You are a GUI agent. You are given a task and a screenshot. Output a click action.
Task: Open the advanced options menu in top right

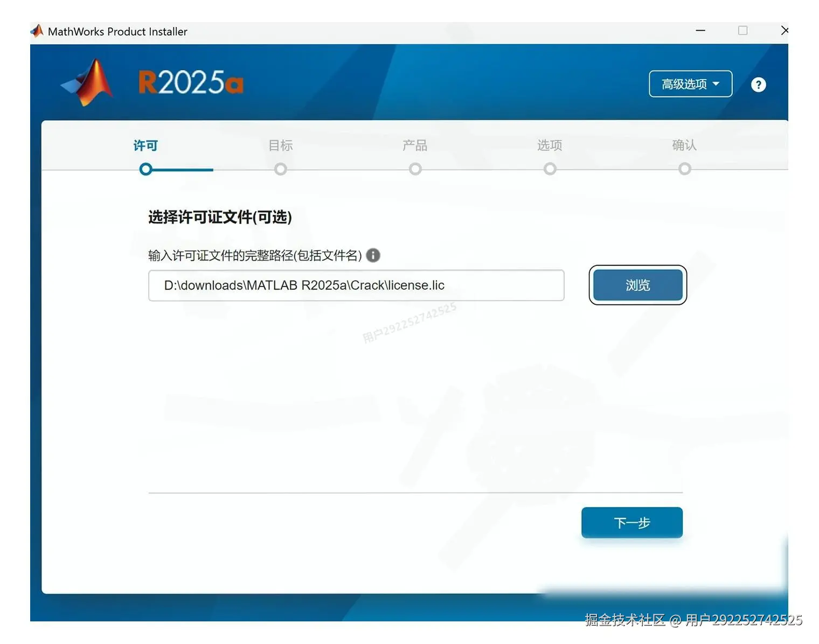tap(690, 84)
